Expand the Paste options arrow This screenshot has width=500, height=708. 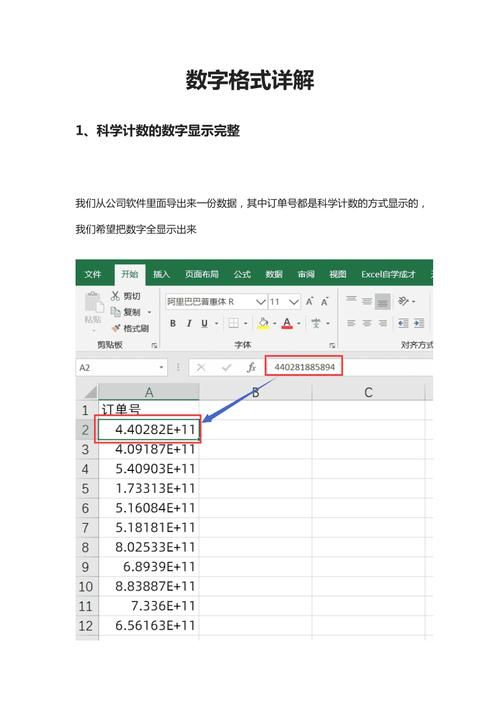point(93,330)
